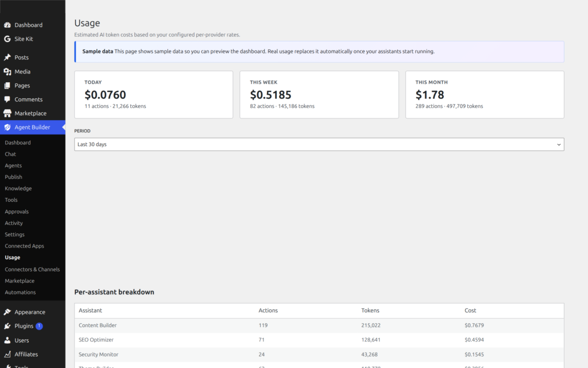This screenshot has width=588, height=368.
Task: Click the Comments speech bubble icon
Action: pos(7,99)
